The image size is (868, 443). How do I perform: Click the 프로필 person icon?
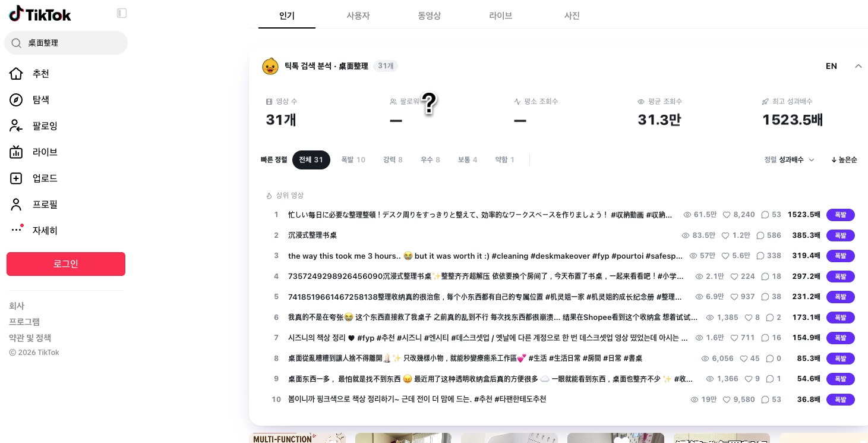click(x=16, y=205)
